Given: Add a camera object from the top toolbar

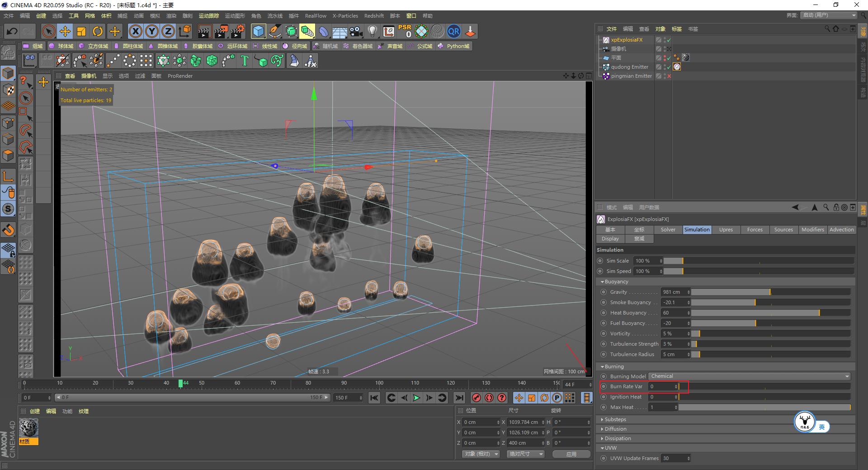Looking at the screenshot, I should point(356,32).
